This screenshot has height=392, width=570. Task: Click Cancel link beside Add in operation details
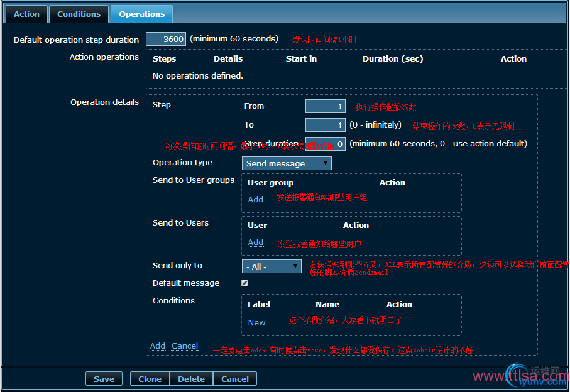coord(185,346)
